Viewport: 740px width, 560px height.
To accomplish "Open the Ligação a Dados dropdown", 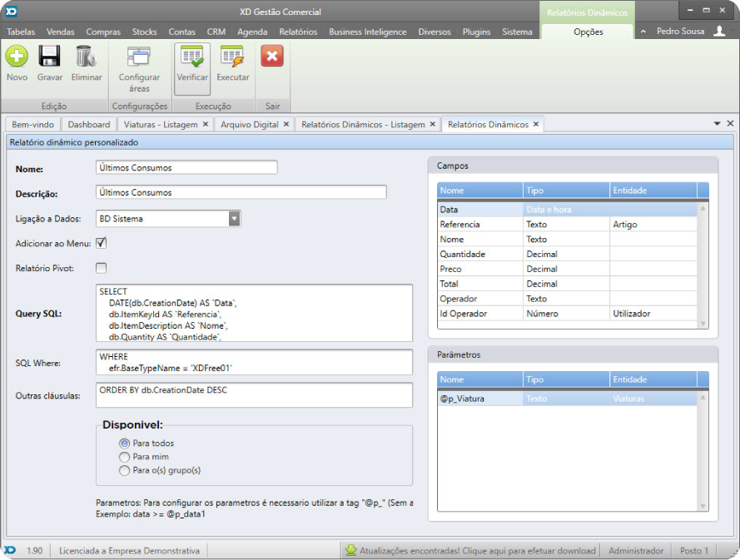I will [234, 219].
